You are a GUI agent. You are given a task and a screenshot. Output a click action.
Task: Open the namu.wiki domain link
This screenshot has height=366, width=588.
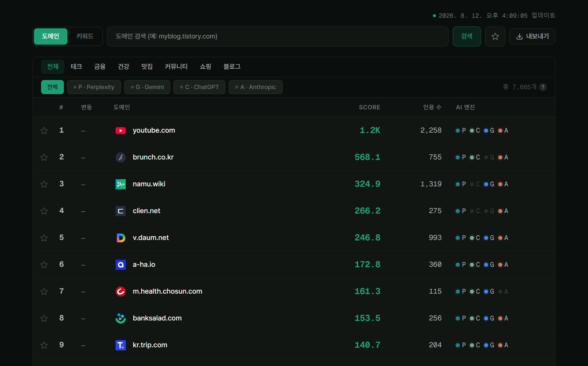click(149, 184)
